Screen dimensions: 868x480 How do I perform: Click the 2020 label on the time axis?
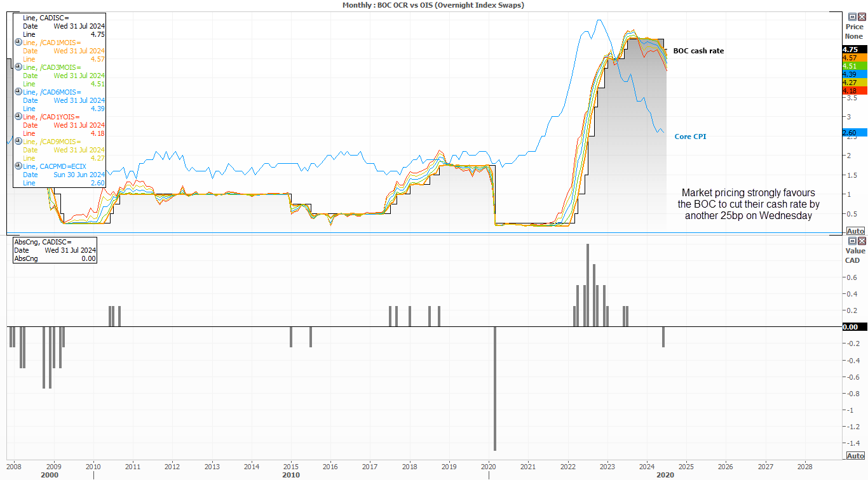click(489, 467)
